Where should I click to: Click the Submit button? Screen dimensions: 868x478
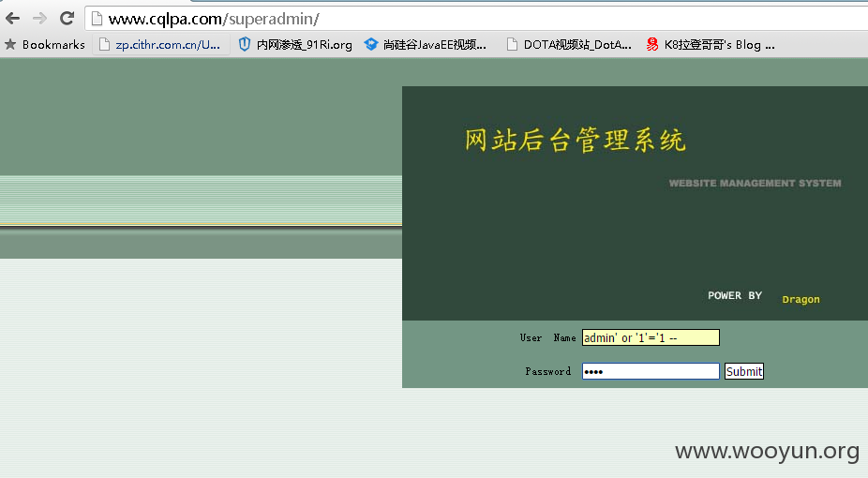[744, 371]
